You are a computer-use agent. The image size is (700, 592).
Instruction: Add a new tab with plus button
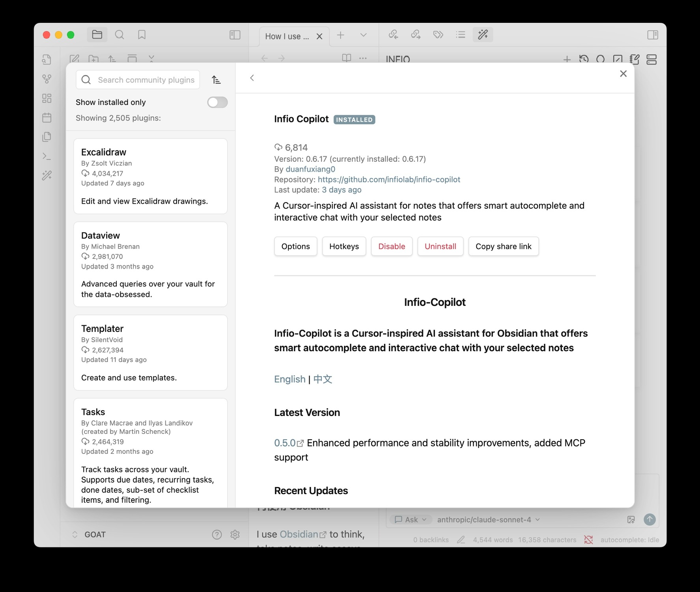(340, 35)
